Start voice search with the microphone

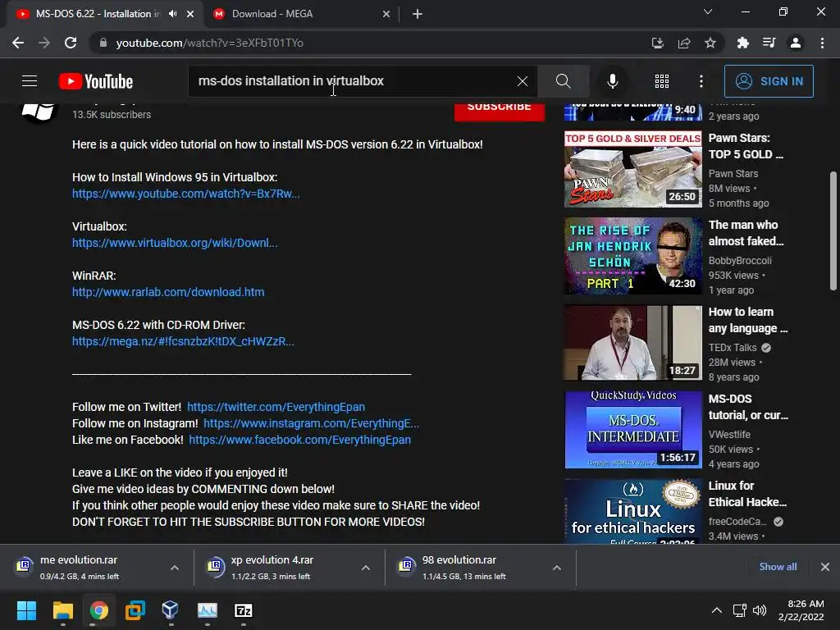coord(612,81)
